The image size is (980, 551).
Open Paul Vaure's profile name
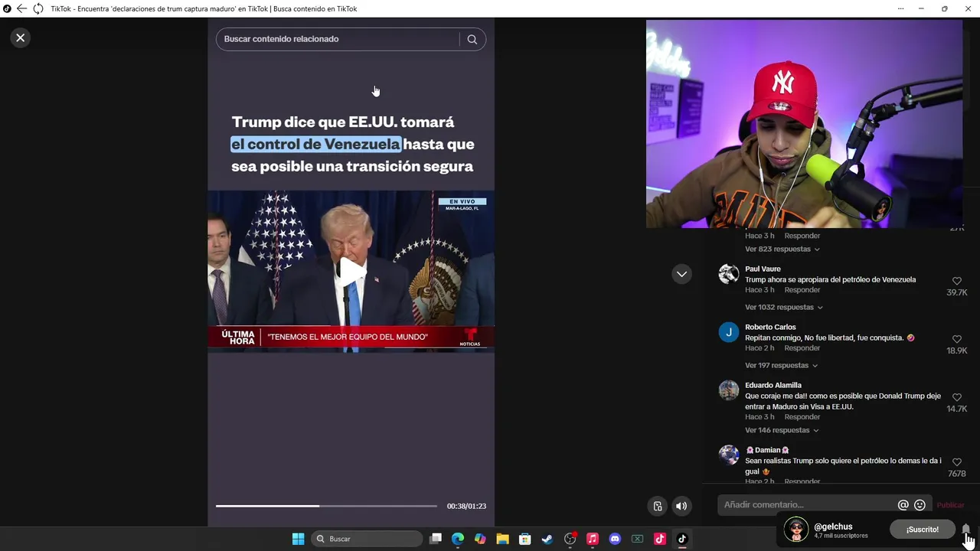coord(763,269)
